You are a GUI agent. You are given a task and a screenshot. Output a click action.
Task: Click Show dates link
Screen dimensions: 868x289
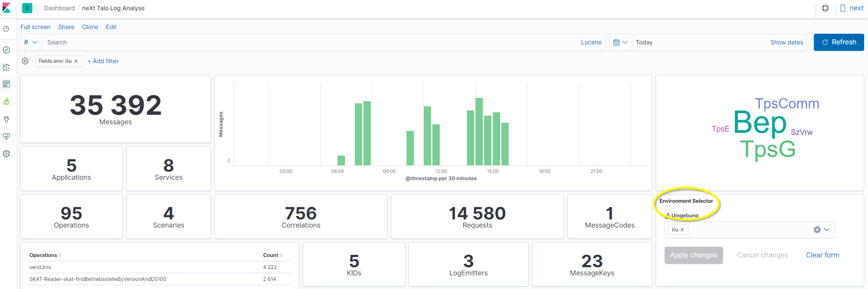[x=787, y=42]
